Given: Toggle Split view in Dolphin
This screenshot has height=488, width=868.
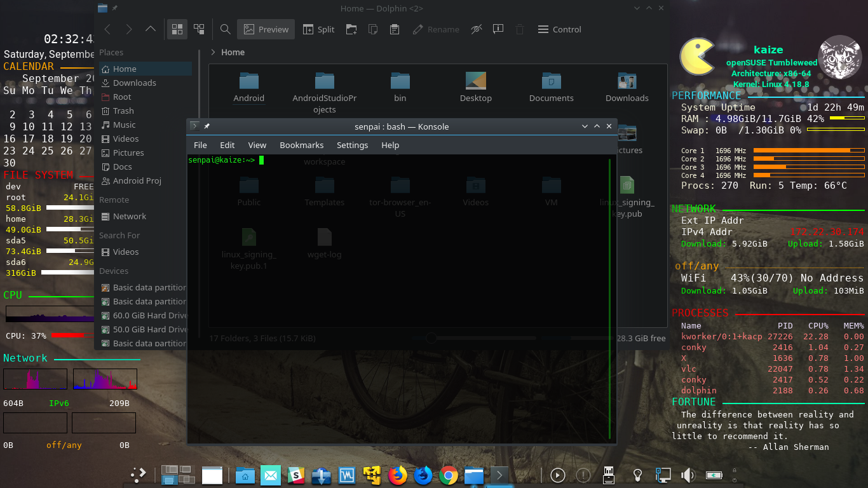Looking at the screenshot, I should point(318,29).
